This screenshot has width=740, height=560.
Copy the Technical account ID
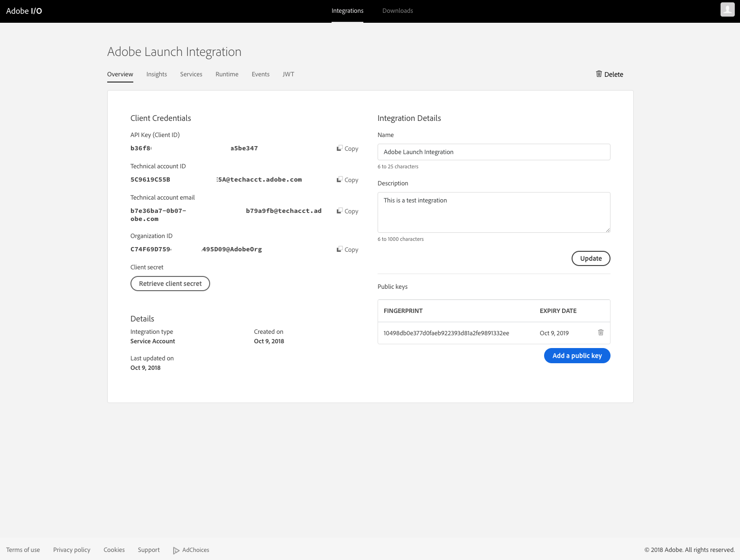[347, 179]
